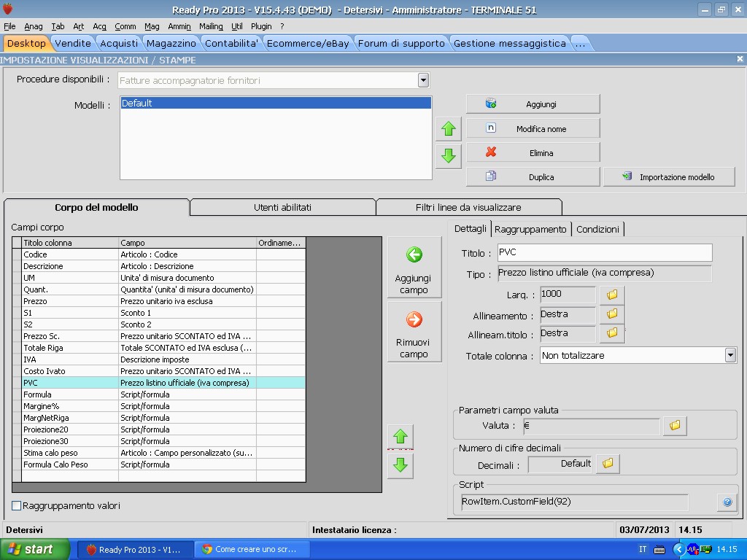
Task: Click the Elimina button
Action: click(533, 153)
